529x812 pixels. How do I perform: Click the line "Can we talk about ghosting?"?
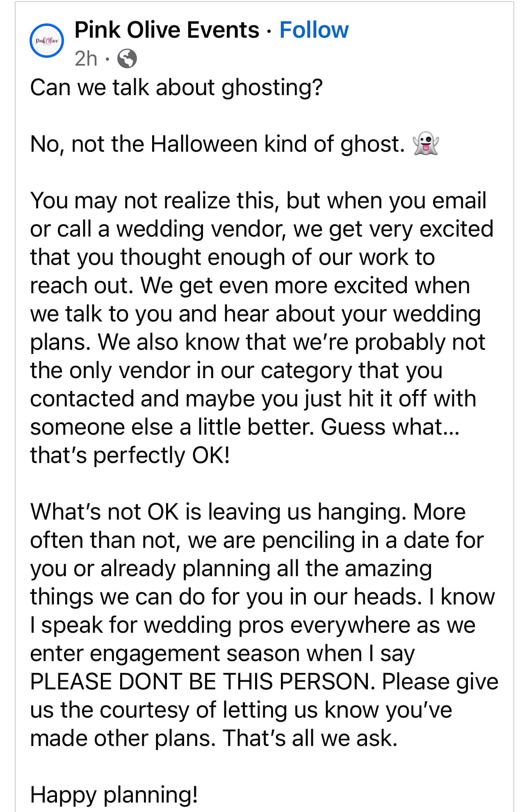click(176, 88)
